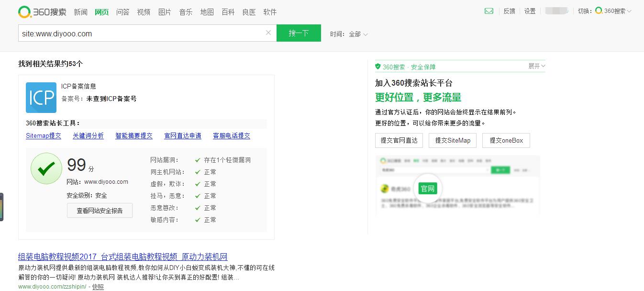644x291 pixels.
Task: Click the checkmark next to 敏感内容
Action: point(198,220)
